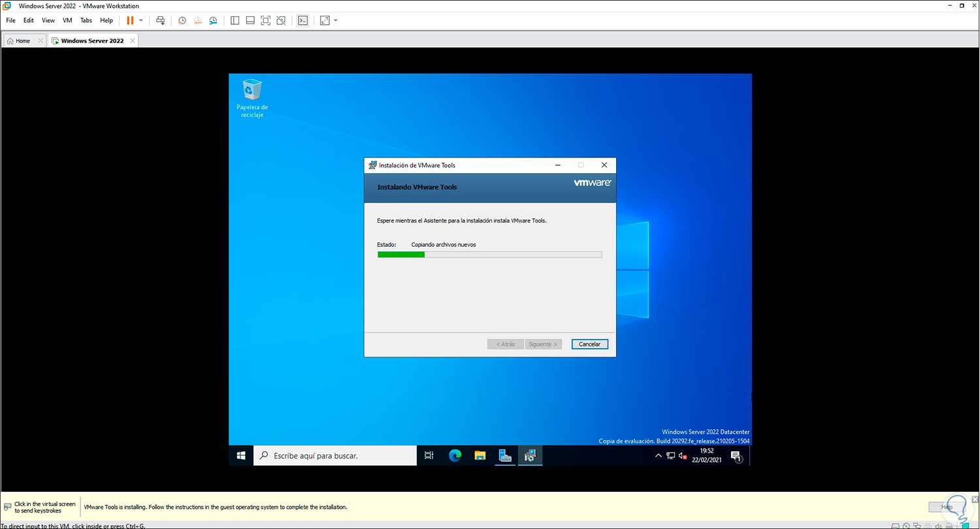Open Task View on the guest taskbar
980x529 pixels.
click(429, 456)
